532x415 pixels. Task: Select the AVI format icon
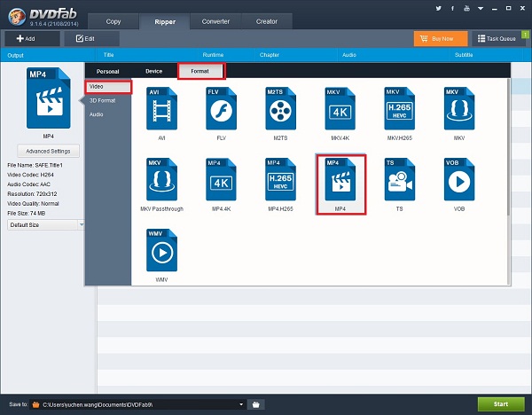pyautogui.click(x=161, y=108)
